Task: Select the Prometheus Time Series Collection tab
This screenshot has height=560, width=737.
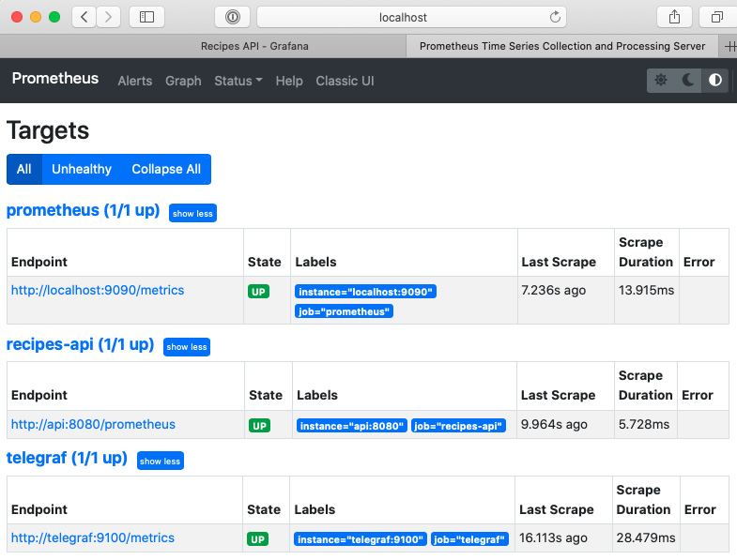Action: (562, 46)
